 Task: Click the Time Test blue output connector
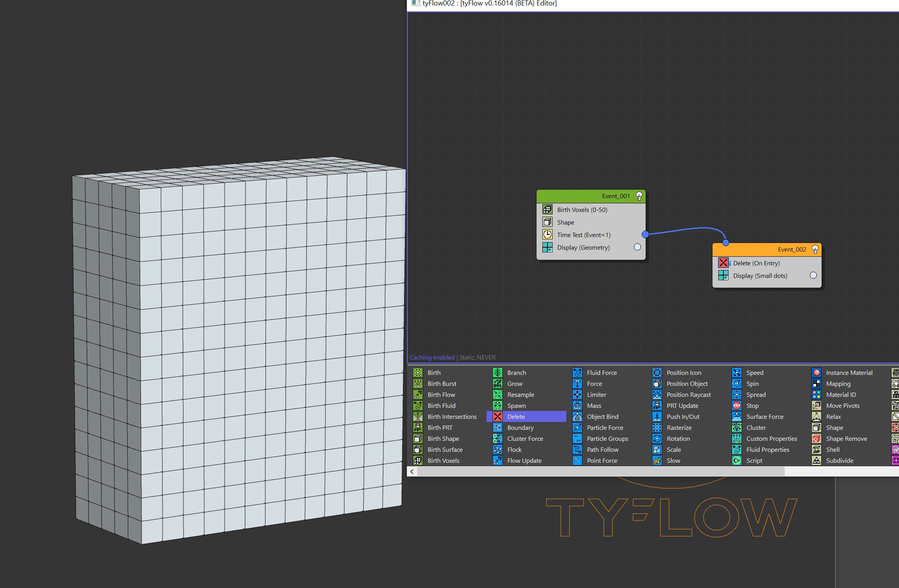645,234
